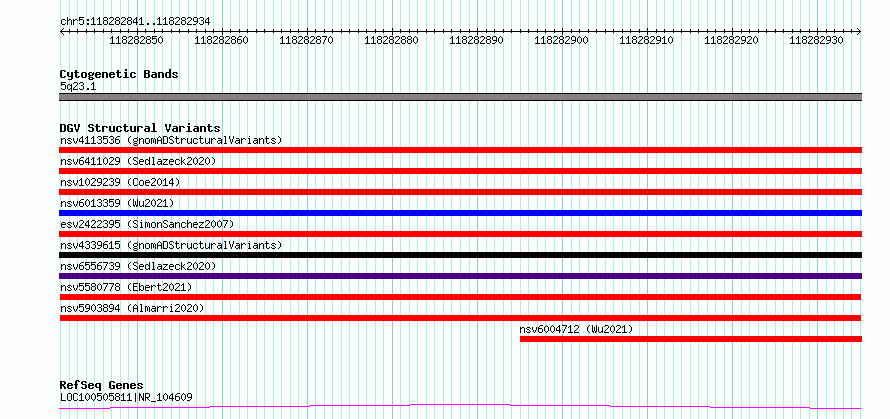Click the red bar for nsv1029239

pyautogui.click(x=460, y=192)
